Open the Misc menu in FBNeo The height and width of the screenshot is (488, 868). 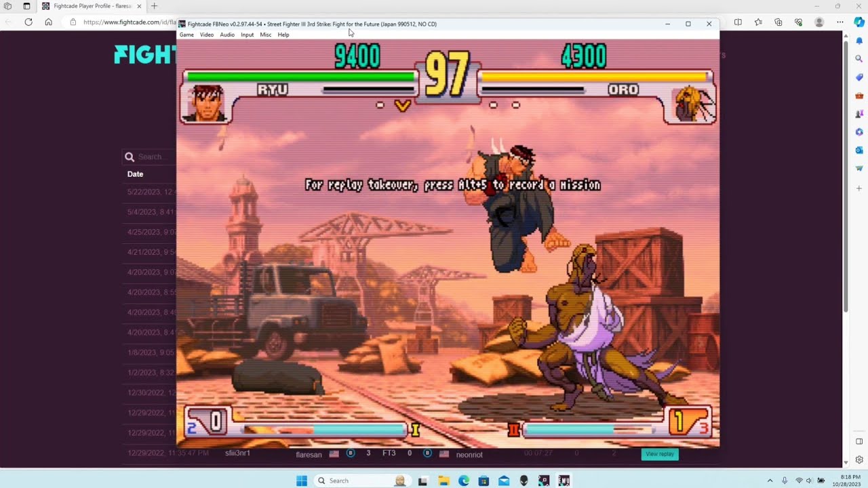point(266,35)
